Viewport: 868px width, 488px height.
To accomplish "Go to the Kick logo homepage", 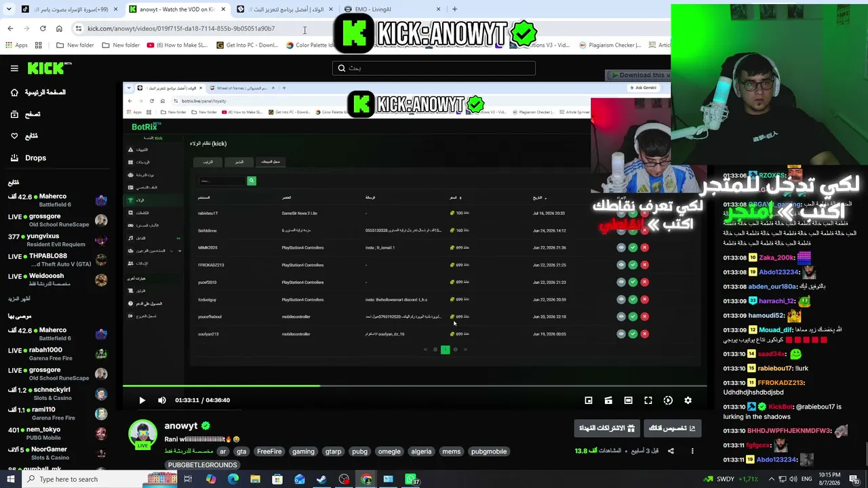I will 50,68.
